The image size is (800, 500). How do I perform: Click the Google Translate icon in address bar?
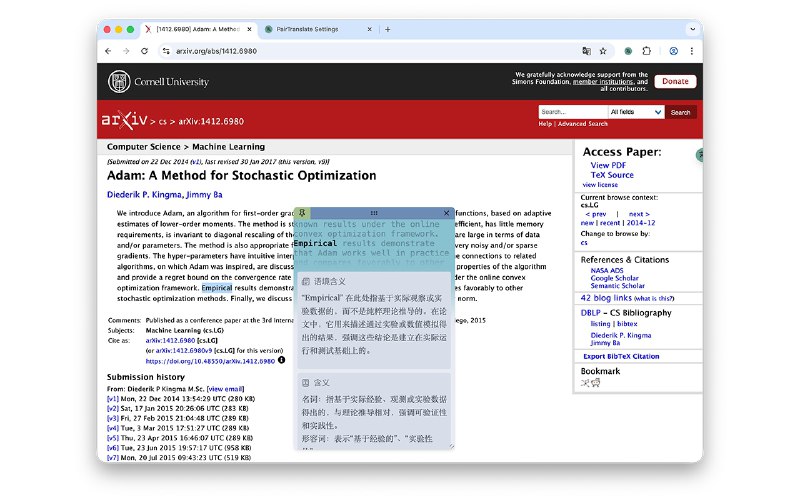point(587,50)
